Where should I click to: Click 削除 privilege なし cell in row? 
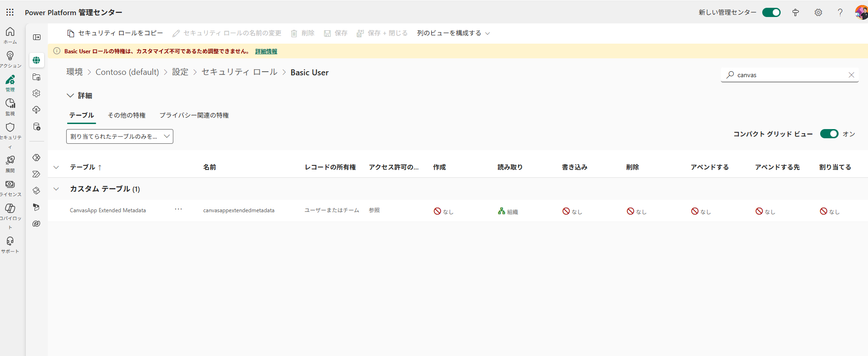(636, 211)
